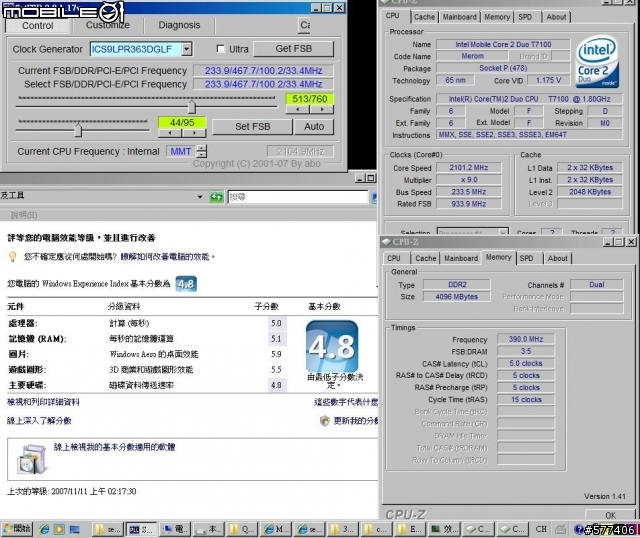Click the 檢視和列印詳細資料 link
The image size is (640, 538).
click(x=43, y=402)
